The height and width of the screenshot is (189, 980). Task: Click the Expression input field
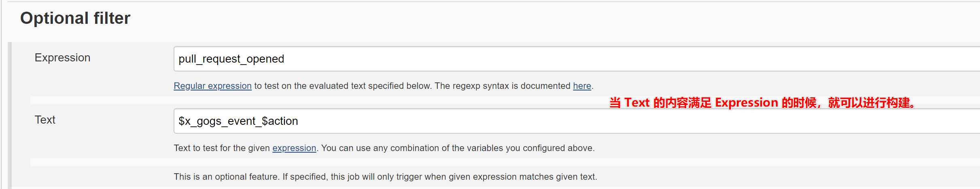[577, 59]
